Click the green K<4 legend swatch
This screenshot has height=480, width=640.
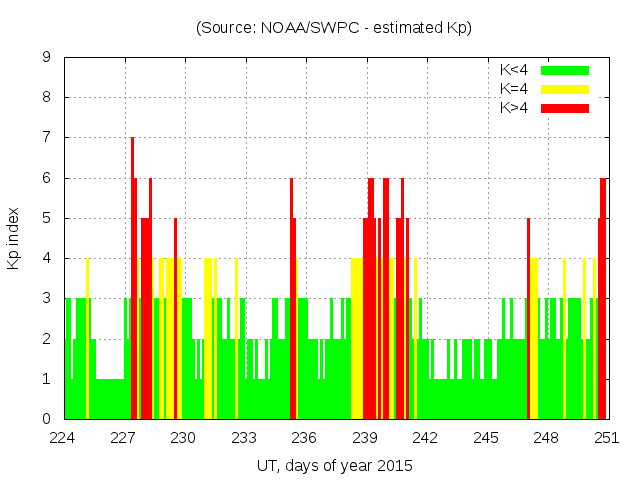pyautogui.click(x=565, y=70)
